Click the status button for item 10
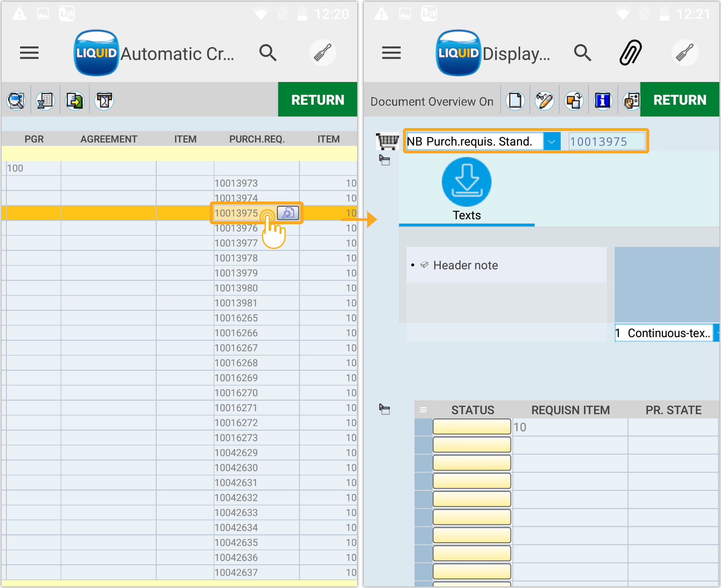Viewport: 721px width, 588px height. (471, 427)
